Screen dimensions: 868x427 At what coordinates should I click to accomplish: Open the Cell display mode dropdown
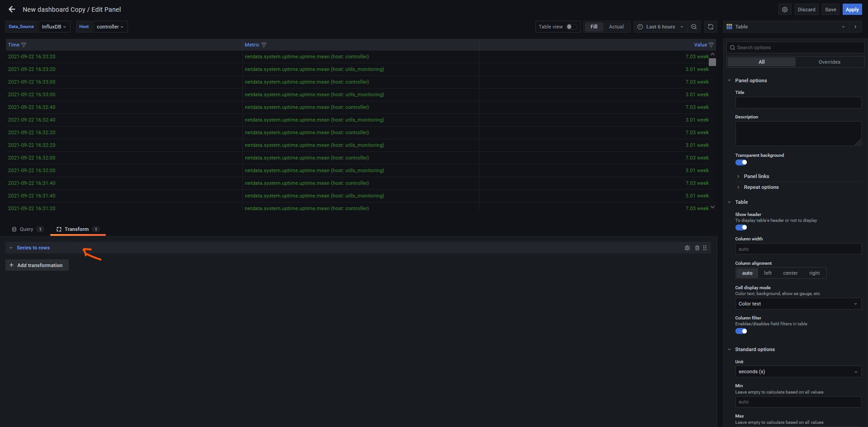pos(798,304)
